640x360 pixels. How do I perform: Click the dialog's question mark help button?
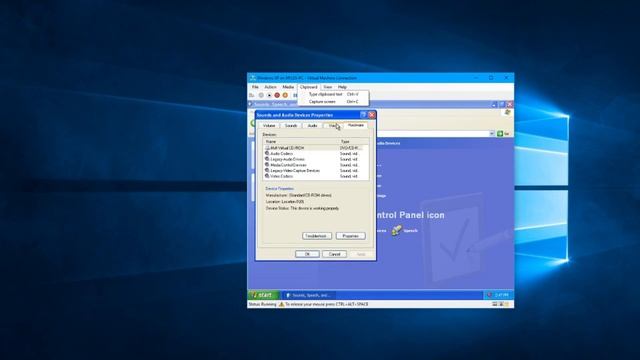363,115
